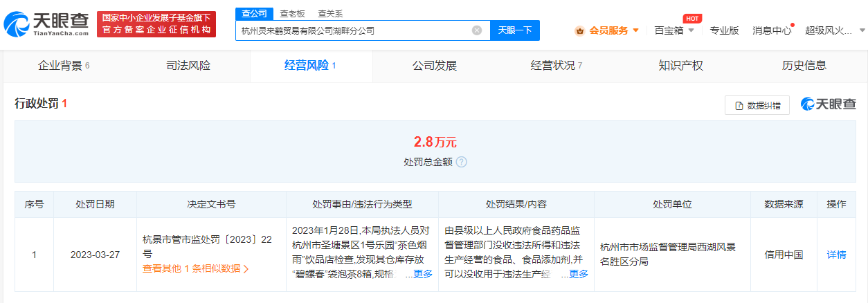Open the TianYanCha logo homepage

point(46,24)
